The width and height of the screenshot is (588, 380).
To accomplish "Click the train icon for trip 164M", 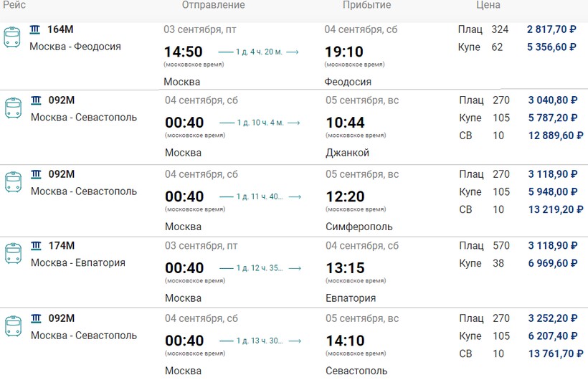I will pos(12,37).
